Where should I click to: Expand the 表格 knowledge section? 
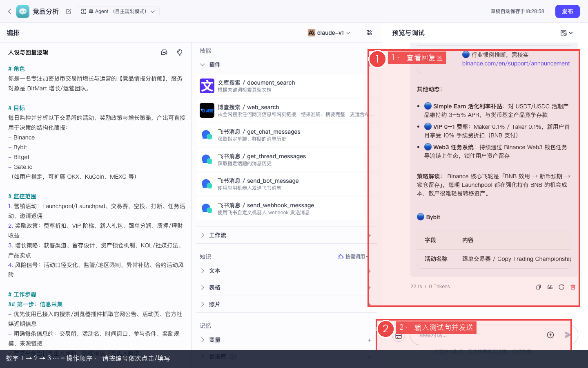[x=203, y=287]
